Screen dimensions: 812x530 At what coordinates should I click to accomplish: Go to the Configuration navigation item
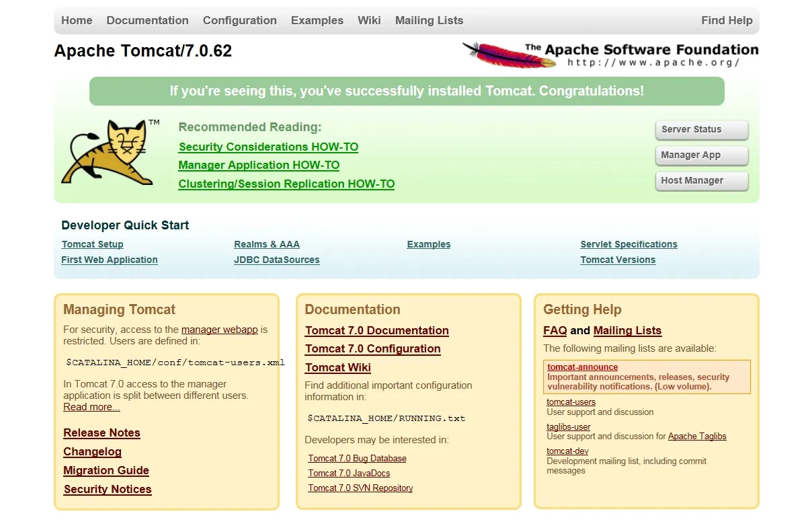pyautogui.click(x=240, y=20)
